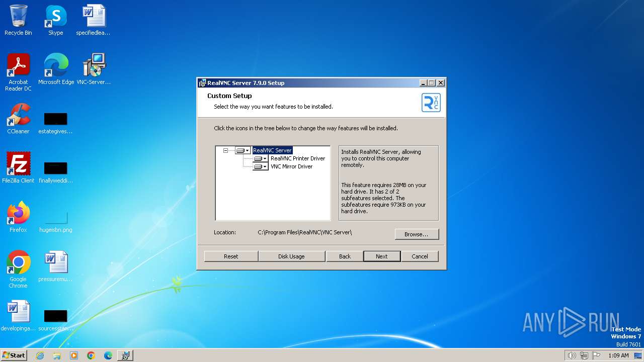The image size is (644, 362).
Task: Click the RealVNC logo in the header
Action: [431, 103]
